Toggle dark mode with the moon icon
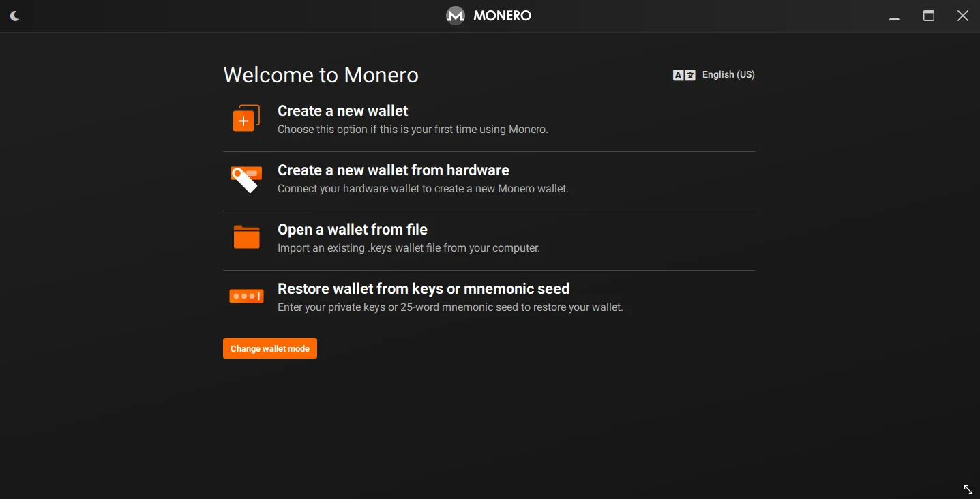Screen dimensions: 980x499 [x=15, y=16]
